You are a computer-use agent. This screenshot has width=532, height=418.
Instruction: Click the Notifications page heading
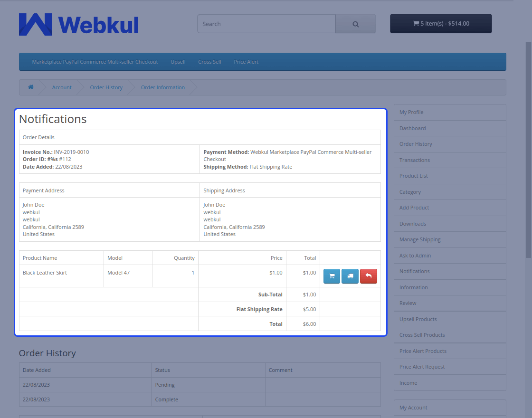(x=53, y=119)
